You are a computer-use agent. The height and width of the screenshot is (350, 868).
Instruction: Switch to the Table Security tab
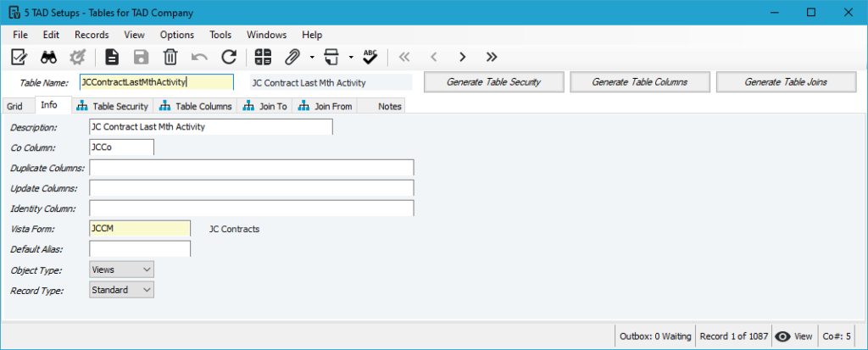click(x=113, y=106)
